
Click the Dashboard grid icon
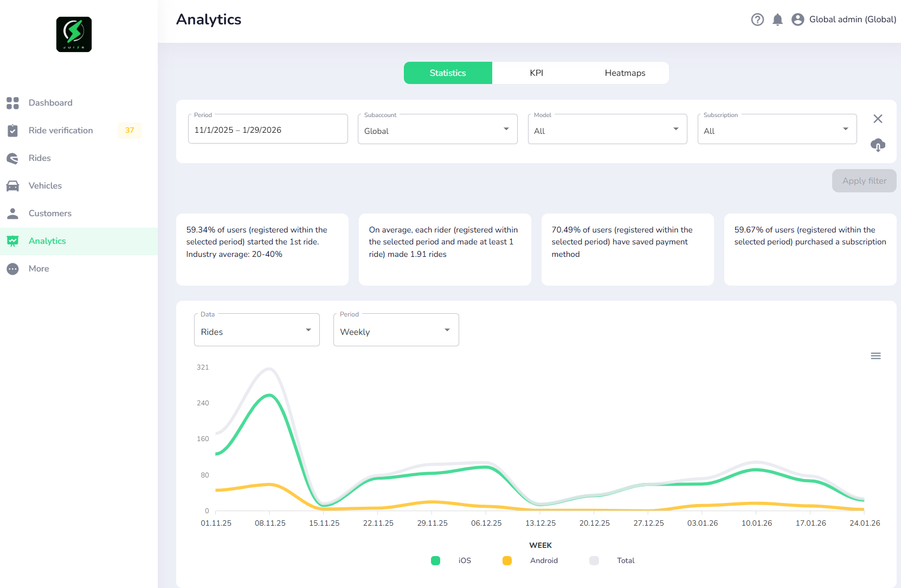coord(12,103)
